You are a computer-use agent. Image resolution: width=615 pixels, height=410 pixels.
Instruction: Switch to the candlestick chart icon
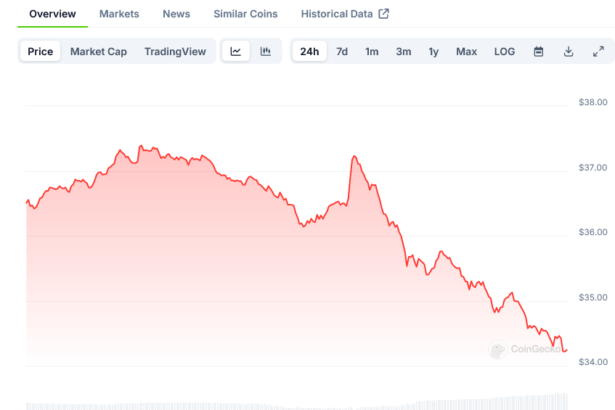pyautogui.click(x=266, y=51)
